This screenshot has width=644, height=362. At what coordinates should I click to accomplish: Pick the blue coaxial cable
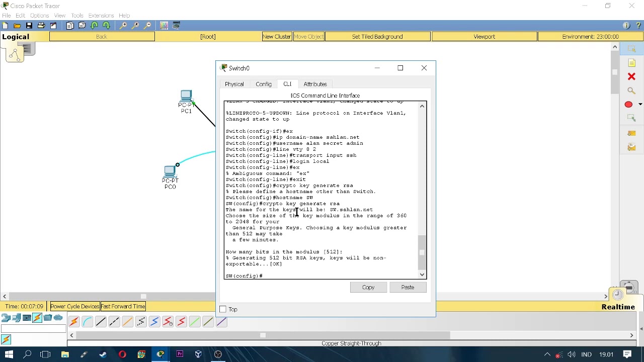tap(154, 322)
